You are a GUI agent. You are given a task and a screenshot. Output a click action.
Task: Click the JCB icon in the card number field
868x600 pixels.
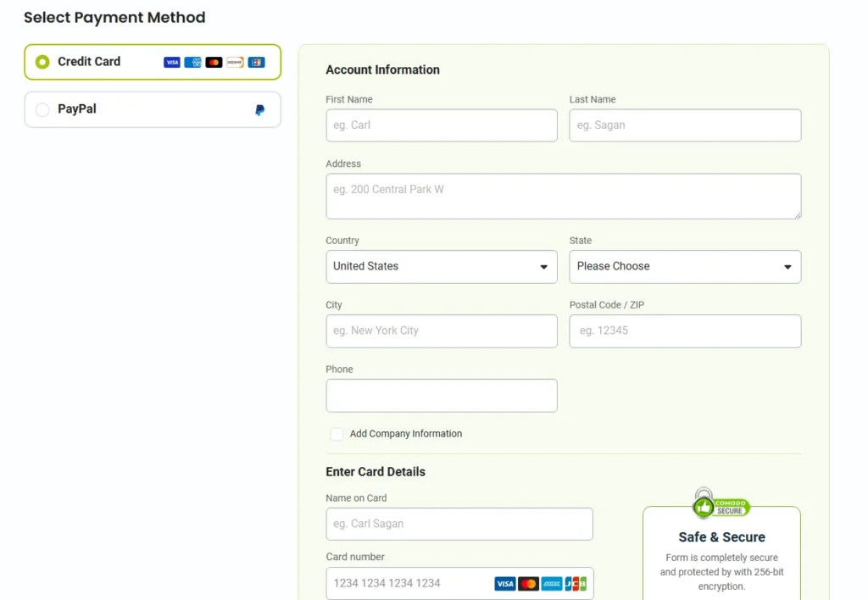tap(576, 583)
